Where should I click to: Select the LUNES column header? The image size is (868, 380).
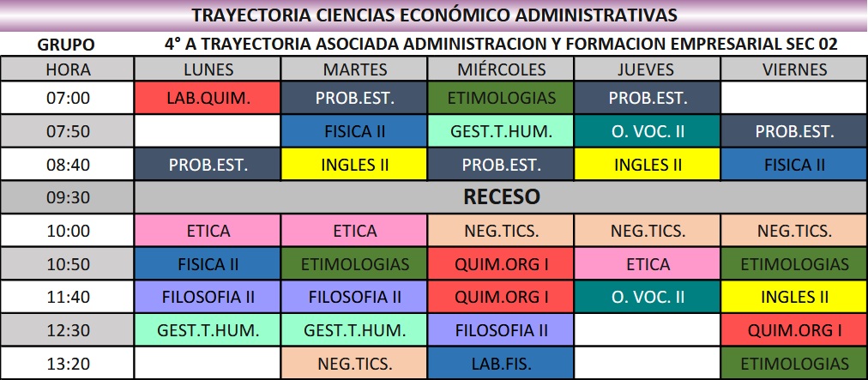point(208,69)
